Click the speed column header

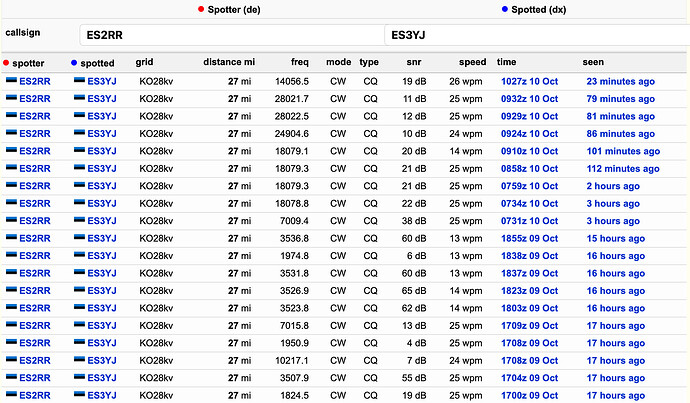pos(473,62)
